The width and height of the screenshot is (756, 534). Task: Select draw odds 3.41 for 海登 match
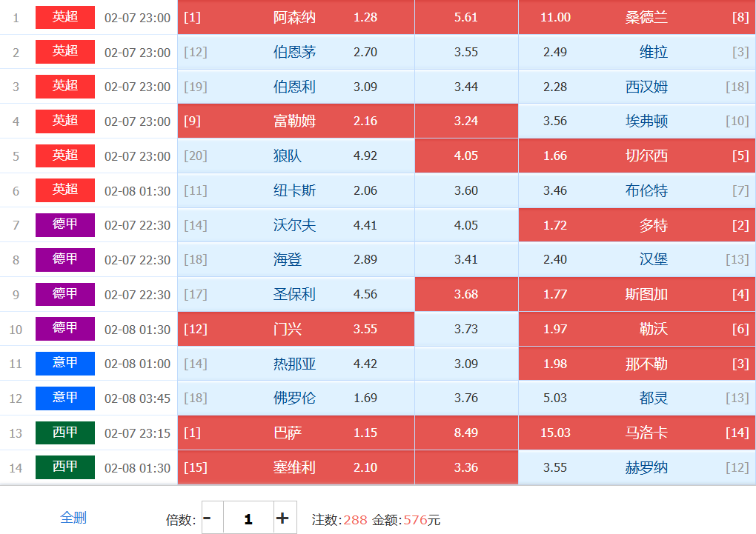pyautogui.click(x=466, y=260)
